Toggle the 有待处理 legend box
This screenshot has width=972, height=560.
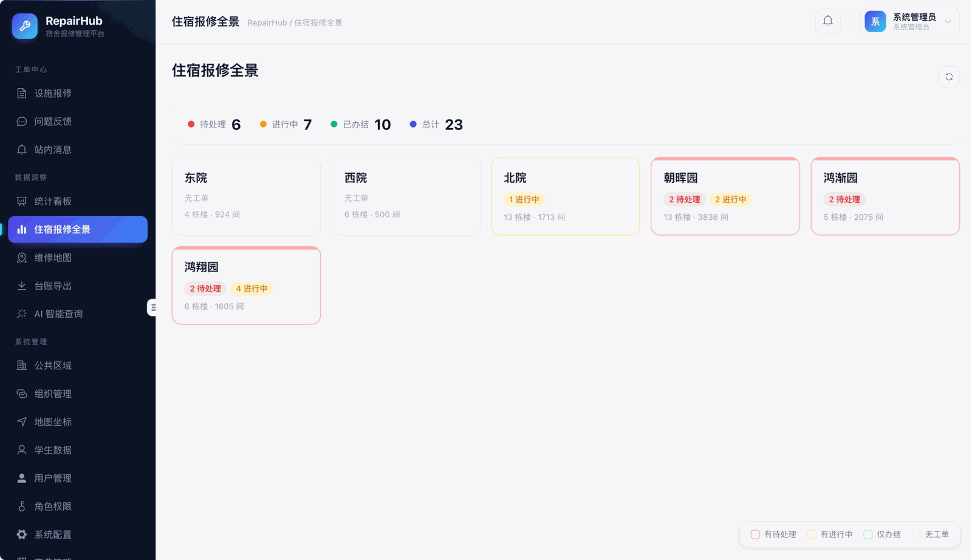click(755, 534)
